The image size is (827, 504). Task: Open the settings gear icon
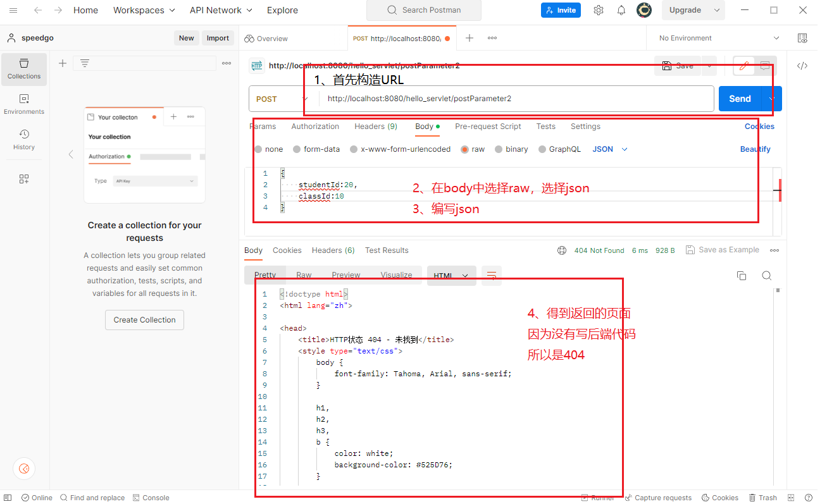pos(599,10)
